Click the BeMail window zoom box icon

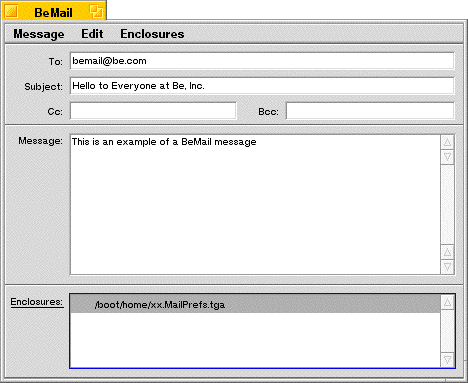96,12
